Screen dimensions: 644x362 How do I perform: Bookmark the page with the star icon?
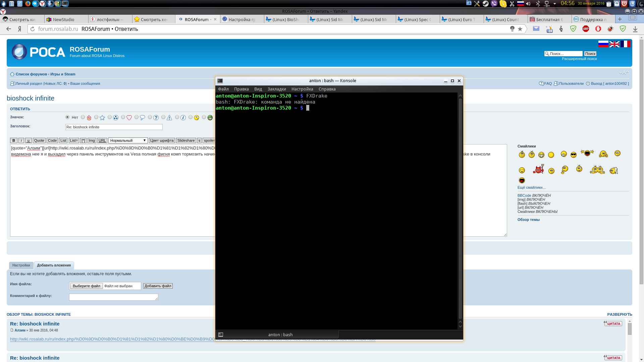point(520,29)
